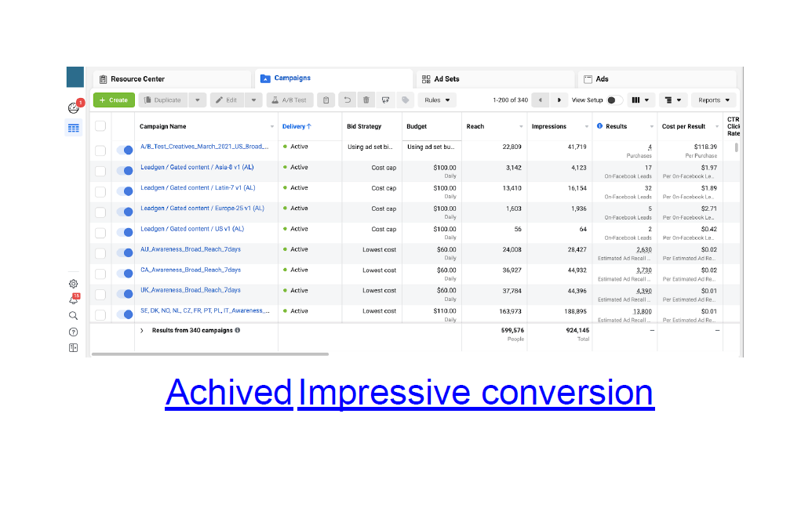Open settings gear in left sidebar

click(74, 284)
